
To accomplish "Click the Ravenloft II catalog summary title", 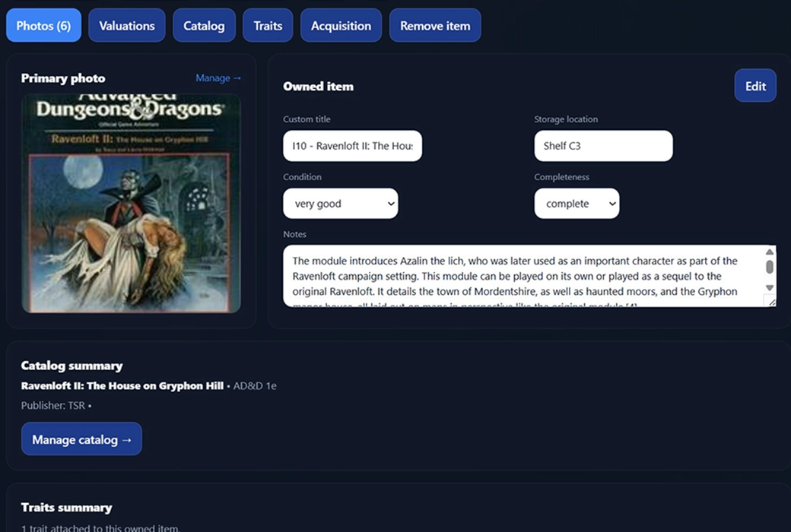I will pos(122,385).
